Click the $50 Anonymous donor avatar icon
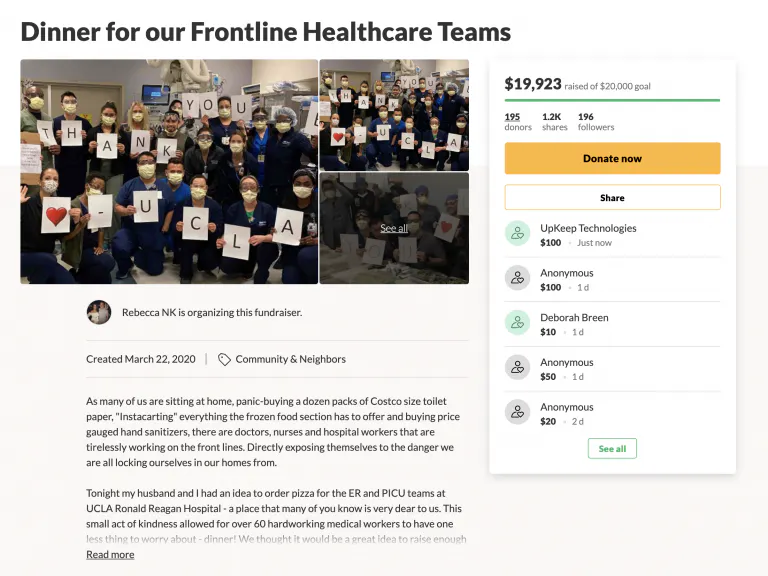This screenshot has height=576, width=768. [x=517, y=367]
